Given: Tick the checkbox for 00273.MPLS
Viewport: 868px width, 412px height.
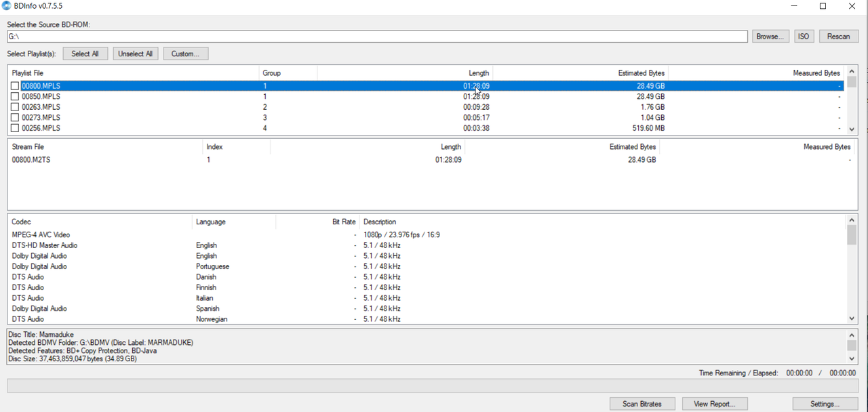Looking at the screenshot, I should click(15, 118).
